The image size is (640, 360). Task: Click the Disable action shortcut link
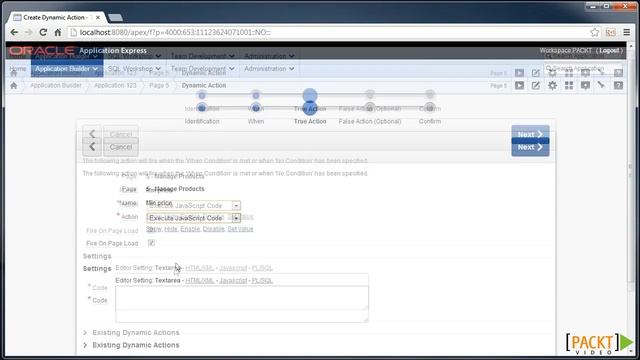pyautogui.click(x=213, y=229)
